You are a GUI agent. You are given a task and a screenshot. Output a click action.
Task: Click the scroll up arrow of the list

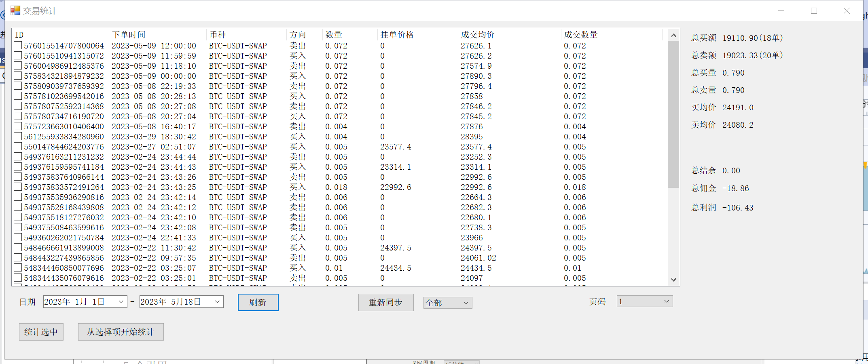(673, 35)
